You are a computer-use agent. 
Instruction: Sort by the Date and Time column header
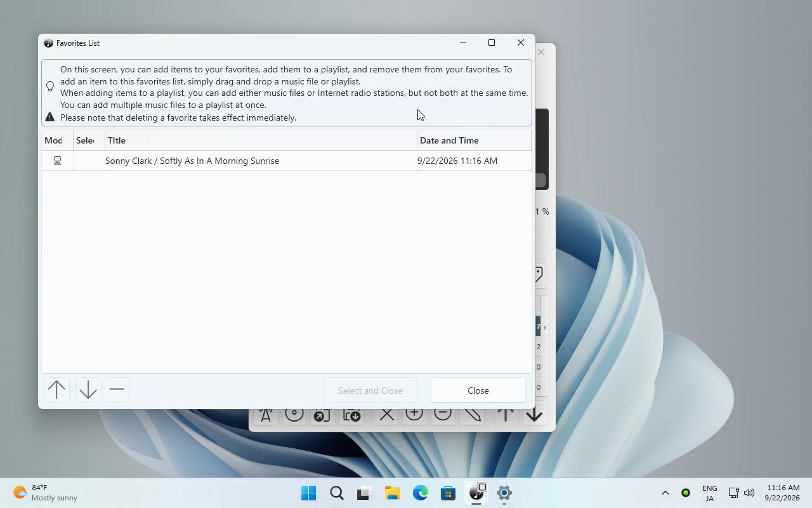[x=474, y=140]
